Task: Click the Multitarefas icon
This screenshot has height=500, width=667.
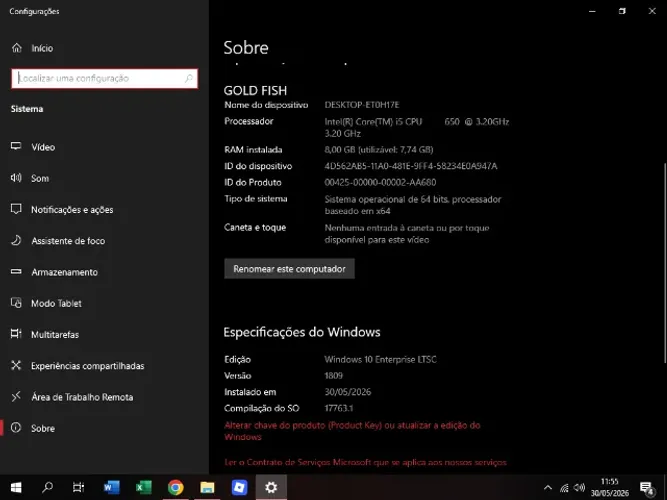Action: (16, 334)
